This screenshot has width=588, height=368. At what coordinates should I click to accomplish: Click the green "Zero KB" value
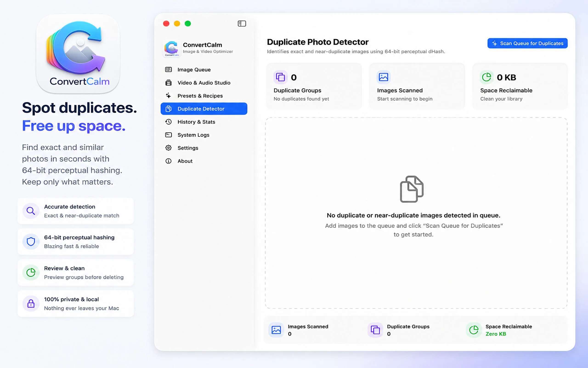tap(496, 334)
